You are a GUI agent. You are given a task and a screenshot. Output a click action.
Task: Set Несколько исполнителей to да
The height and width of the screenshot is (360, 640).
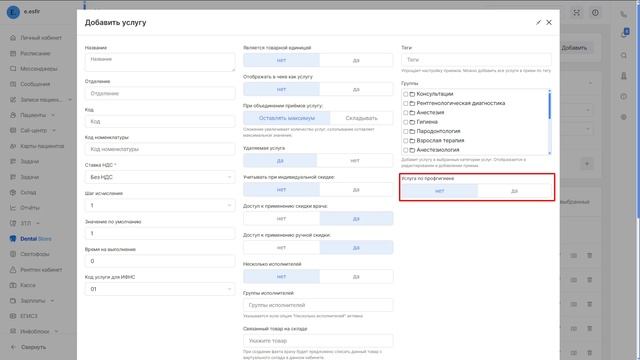(356, 277)
